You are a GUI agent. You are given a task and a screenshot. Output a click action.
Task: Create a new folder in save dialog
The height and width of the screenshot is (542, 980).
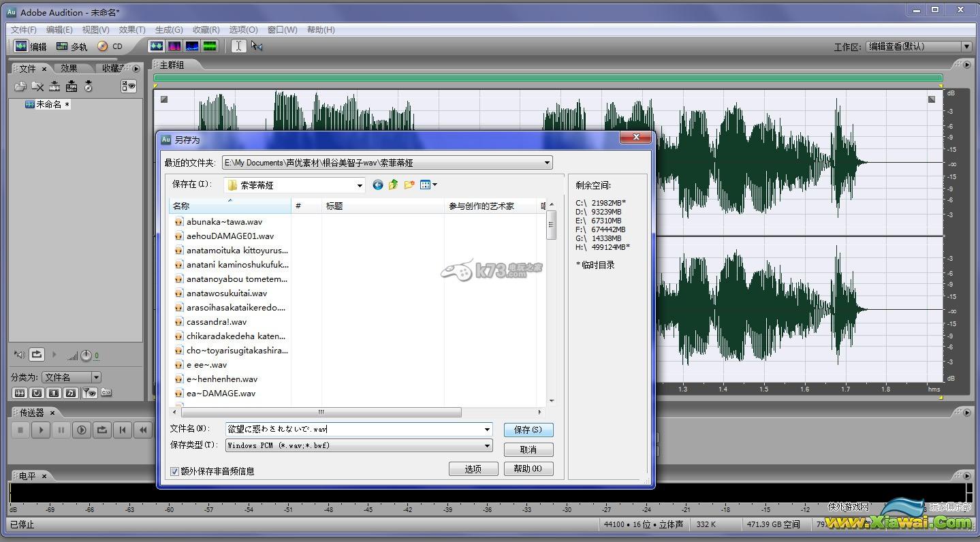409,185
